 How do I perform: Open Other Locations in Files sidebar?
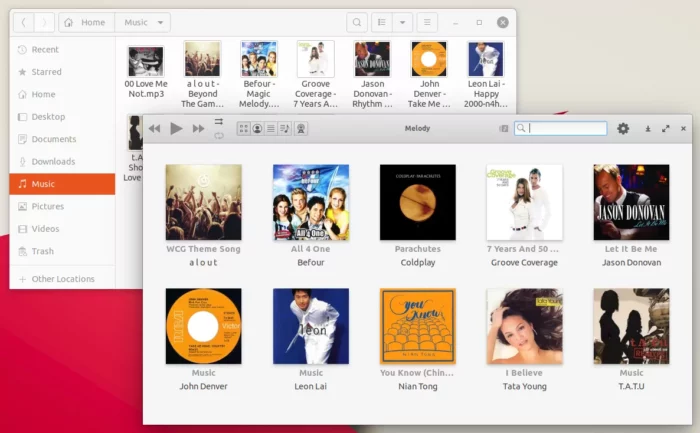(x=62, y=279)
